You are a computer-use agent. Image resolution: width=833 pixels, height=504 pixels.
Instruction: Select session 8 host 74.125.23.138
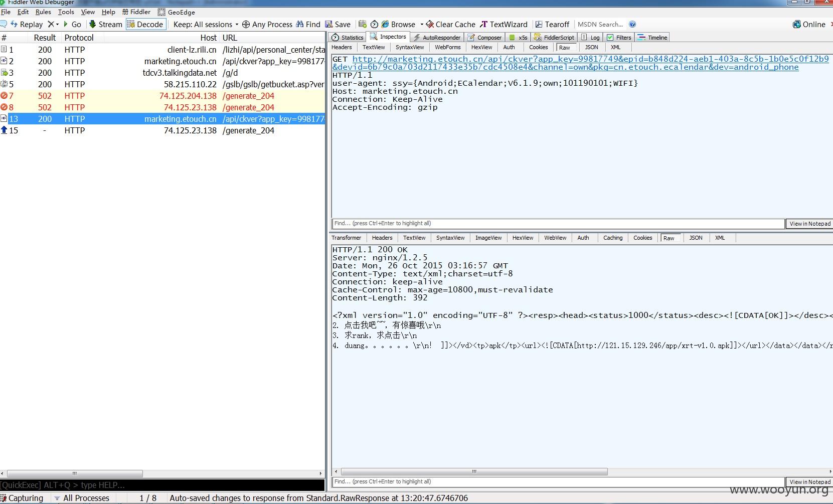click(162, 107)
